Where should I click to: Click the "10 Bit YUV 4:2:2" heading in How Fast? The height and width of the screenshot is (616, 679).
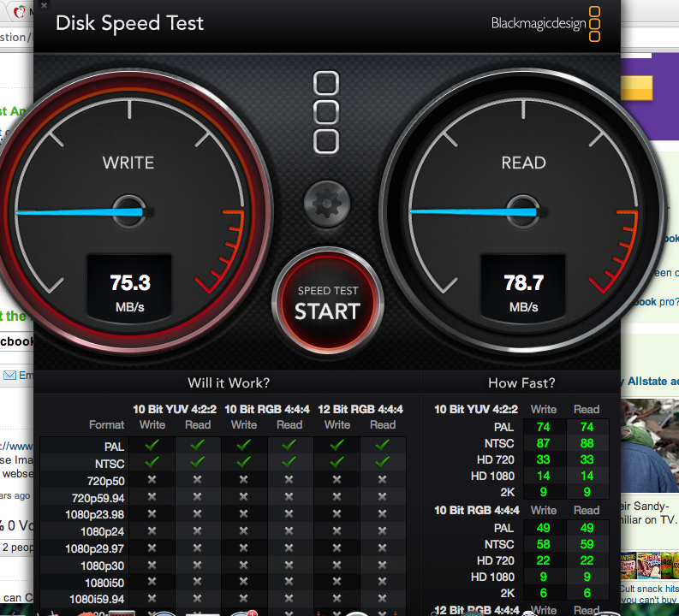point(476,409)
